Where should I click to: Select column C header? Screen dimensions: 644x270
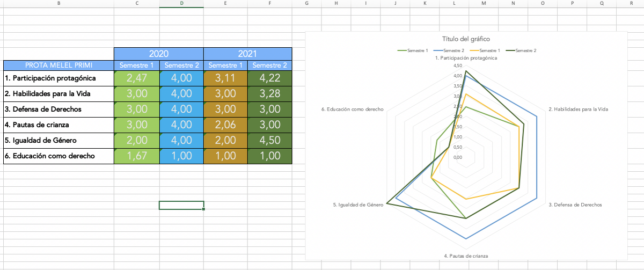(x=136, y=3)
